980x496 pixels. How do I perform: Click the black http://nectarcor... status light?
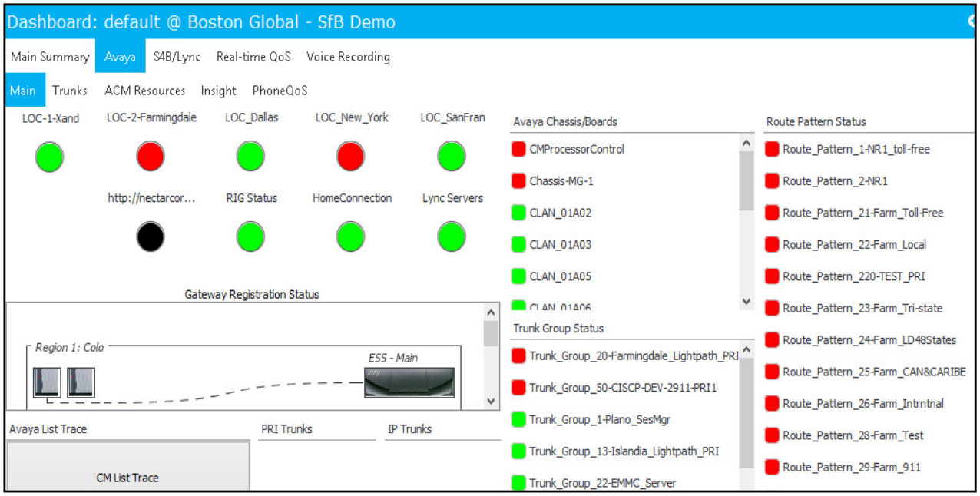click(x=151, y=236)
